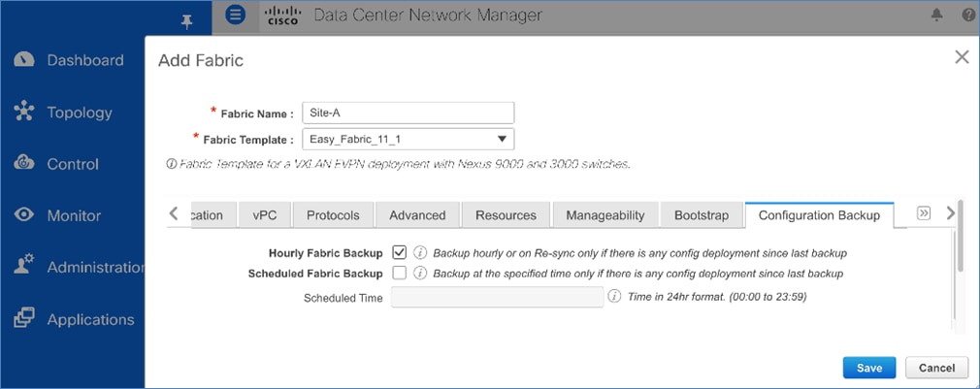Select the Configuration Backup tab
Screen dimensions: 980x389
coord(819,214)
